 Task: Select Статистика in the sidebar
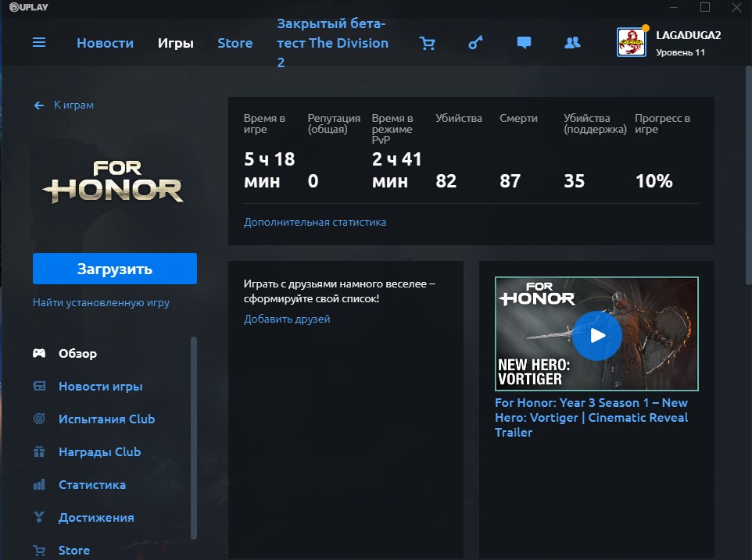tap(92, 484)
